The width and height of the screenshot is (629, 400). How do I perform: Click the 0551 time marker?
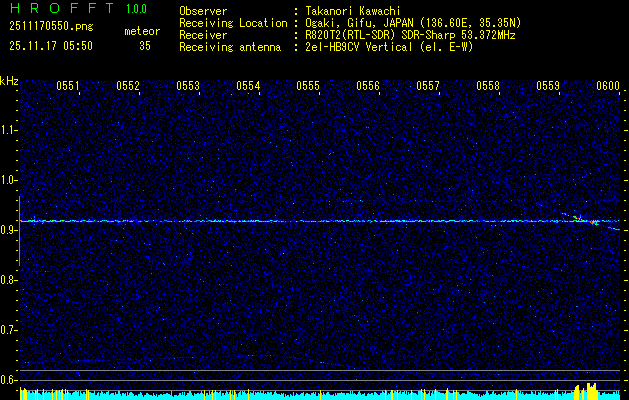pos(67,86)
